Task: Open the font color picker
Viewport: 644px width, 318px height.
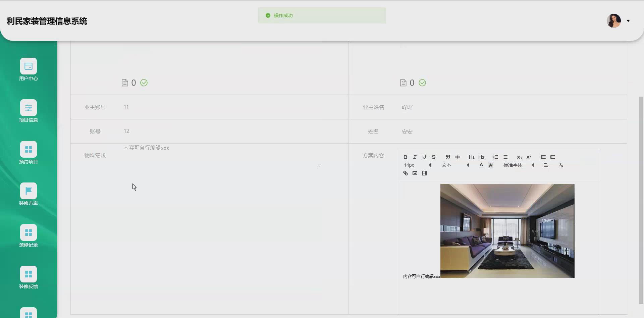Action: 481,165
